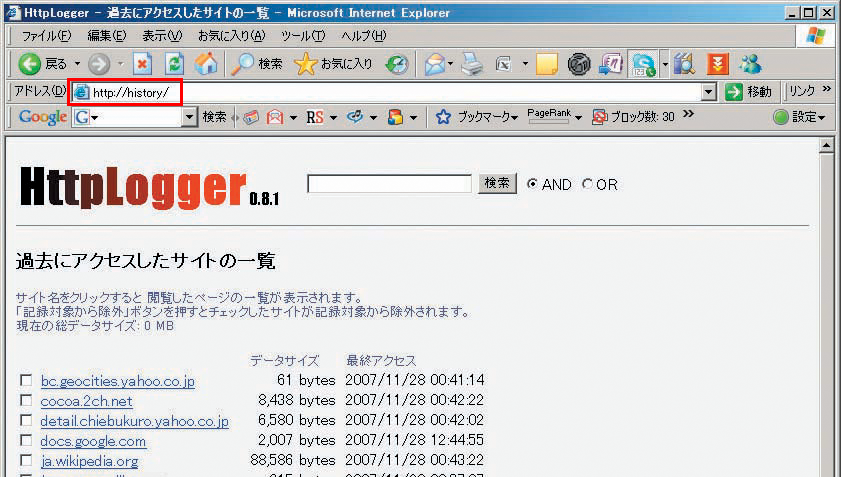The image size is (841, 477).
Task: Open the 表示(V) menu
Action: [x=162, y=36]
